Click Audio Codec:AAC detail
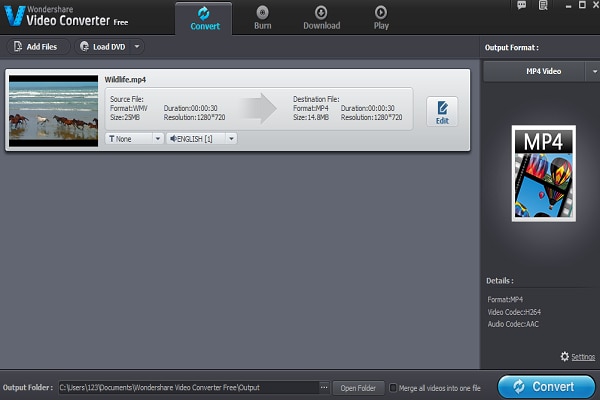The width and height of the screenshot is (600, 400). coord(513,324)
